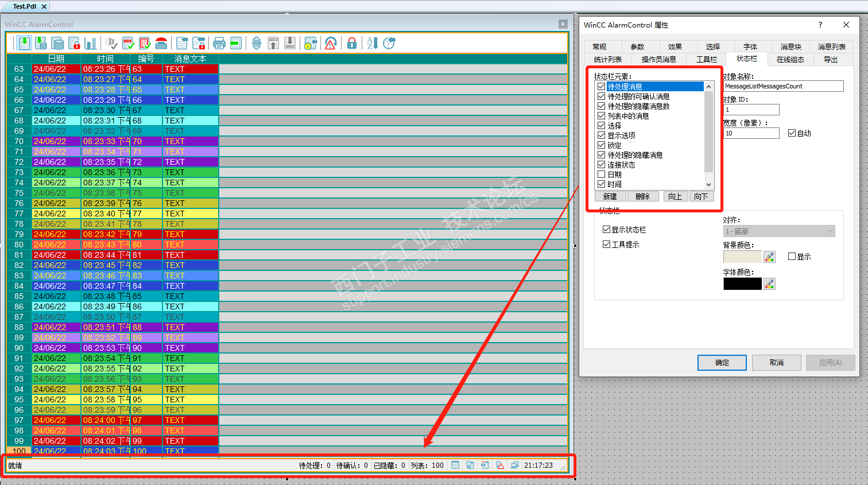This screenshot has width=868, height=485.
Task: Jump to first message with up-arrow icon
Action: click(273, 43)
